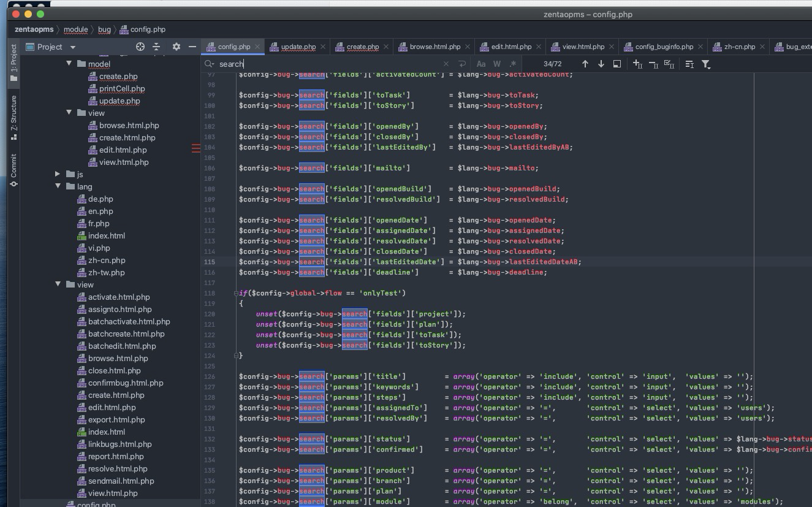Collapse the model folder
The image size is (812, 507).
[69, 64]
